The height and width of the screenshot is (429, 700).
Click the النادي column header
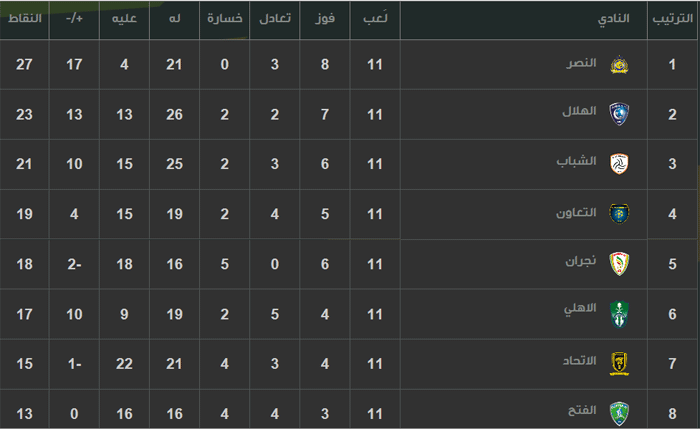[613, 19]
